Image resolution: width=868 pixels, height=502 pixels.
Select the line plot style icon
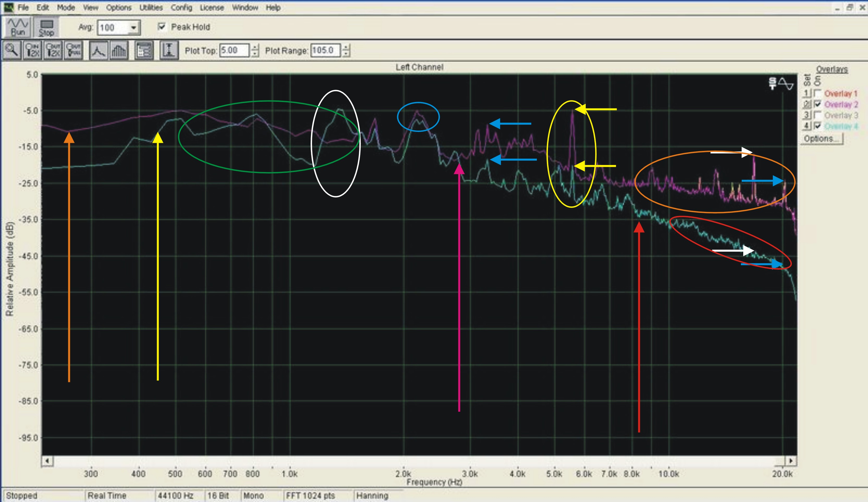[x=98, y=50]
